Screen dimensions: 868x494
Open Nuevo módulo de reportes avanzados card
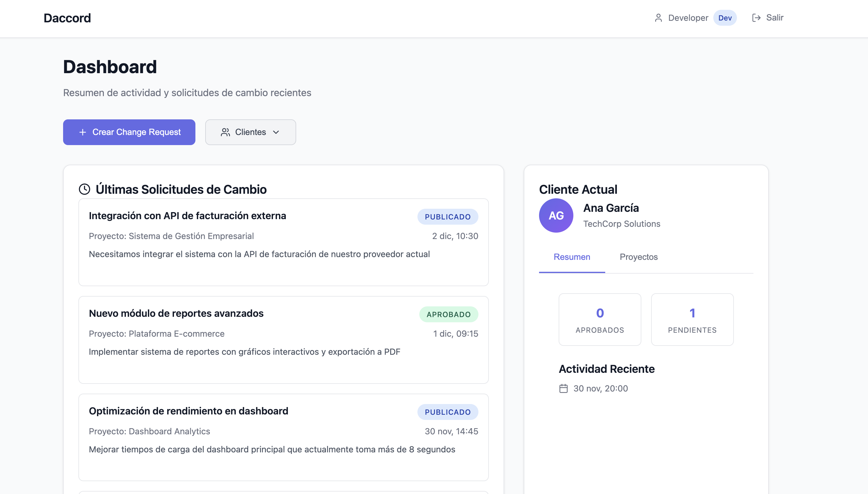pos(176,313)
